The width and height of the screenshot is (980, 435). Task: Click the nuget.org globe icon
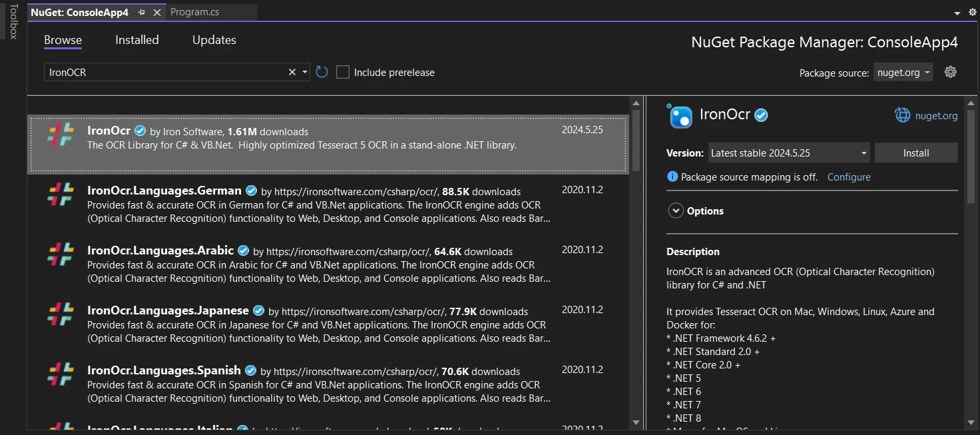click(902, 115)
